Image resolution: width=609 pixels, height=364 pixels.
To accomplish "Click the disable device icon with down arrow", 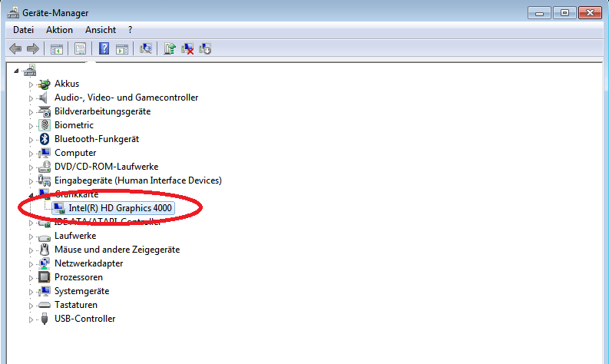I will click(205, 49).
